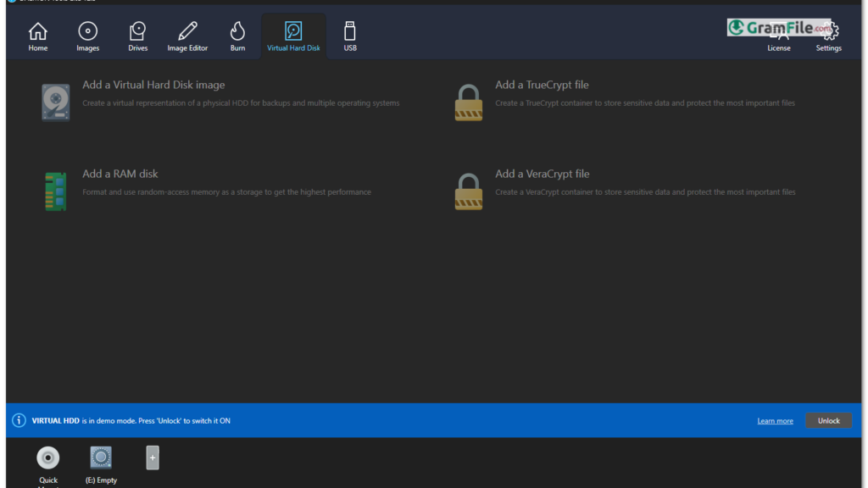Open the Burn disc tool
868x488 pixels.
point(237,36)
